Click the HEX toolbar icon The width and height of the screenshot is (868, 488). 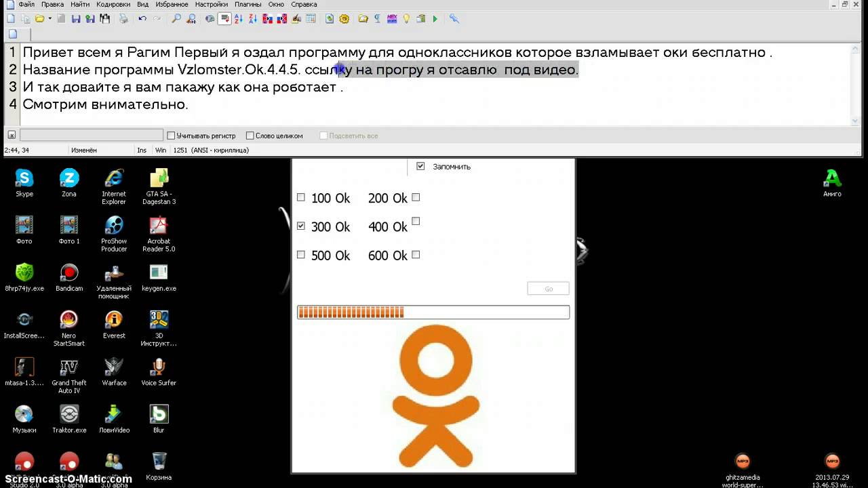click(391, 19)
